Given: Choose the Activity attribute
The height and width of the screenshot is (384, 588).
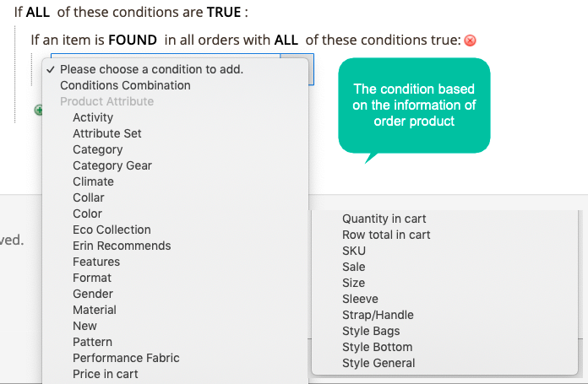Looking at the screenshot, I should click(93, 117).
